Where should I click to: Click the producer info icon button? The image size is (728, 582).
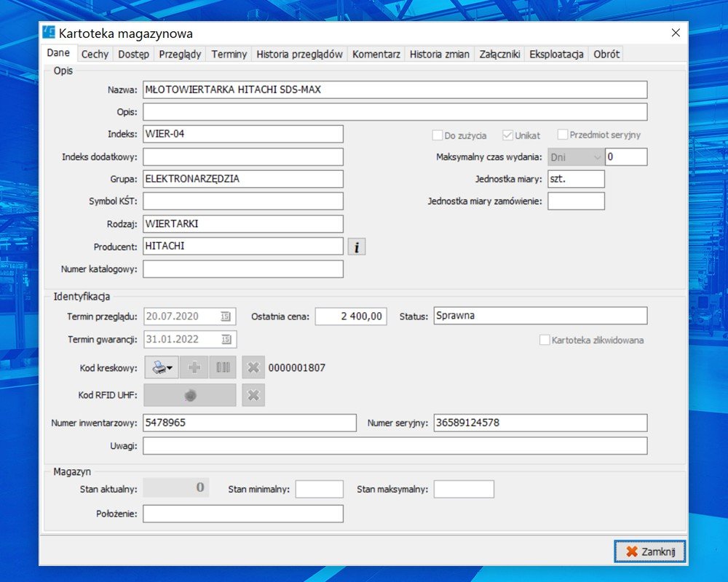pyautogui.click(x=356, y=247)
